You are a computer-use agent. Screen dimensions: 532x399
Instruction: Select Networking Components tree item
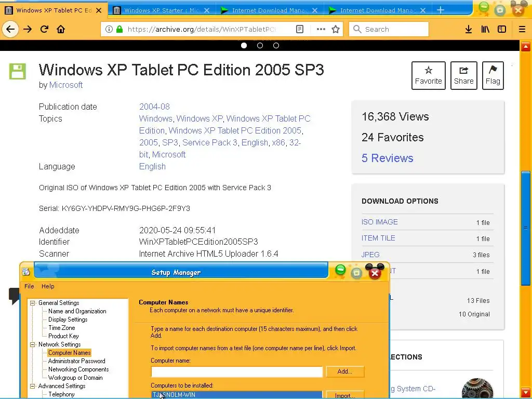(x=78, y=369)
